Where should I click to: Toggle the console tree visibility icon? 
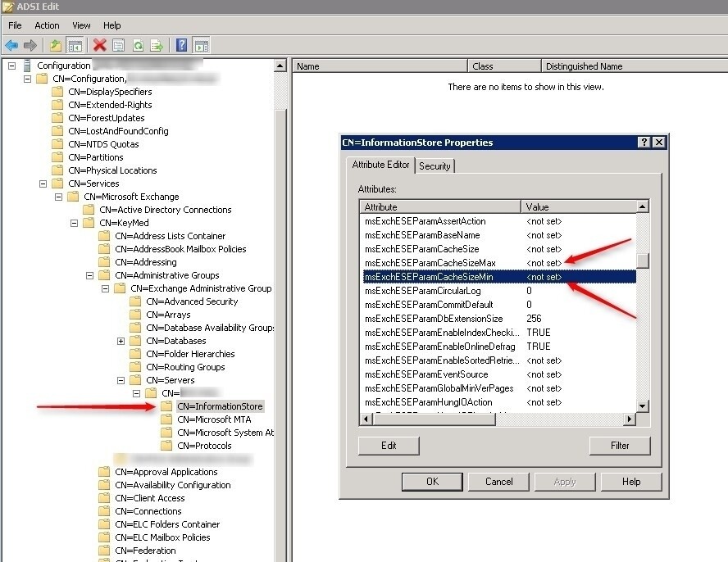(75, 45)
